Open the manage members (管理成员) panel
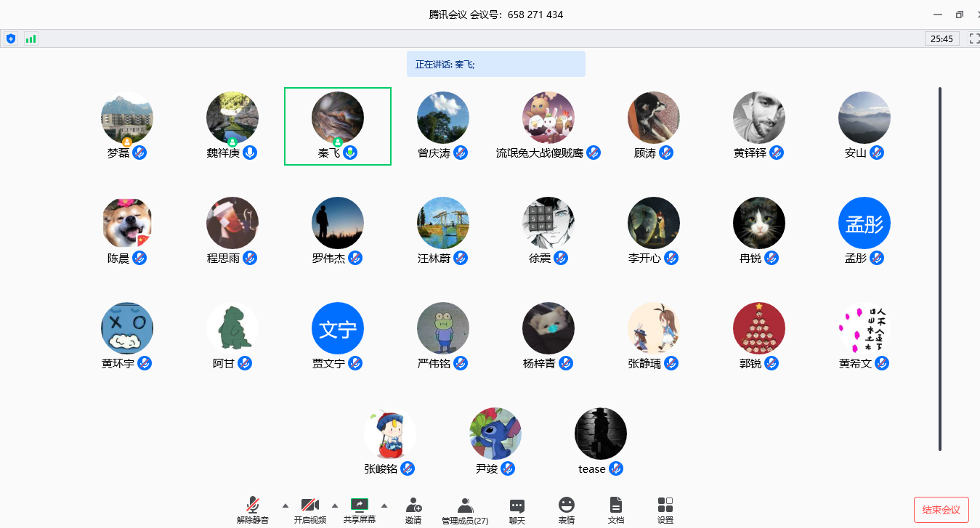This screenshot has height=528, width=980. (465, 505)
